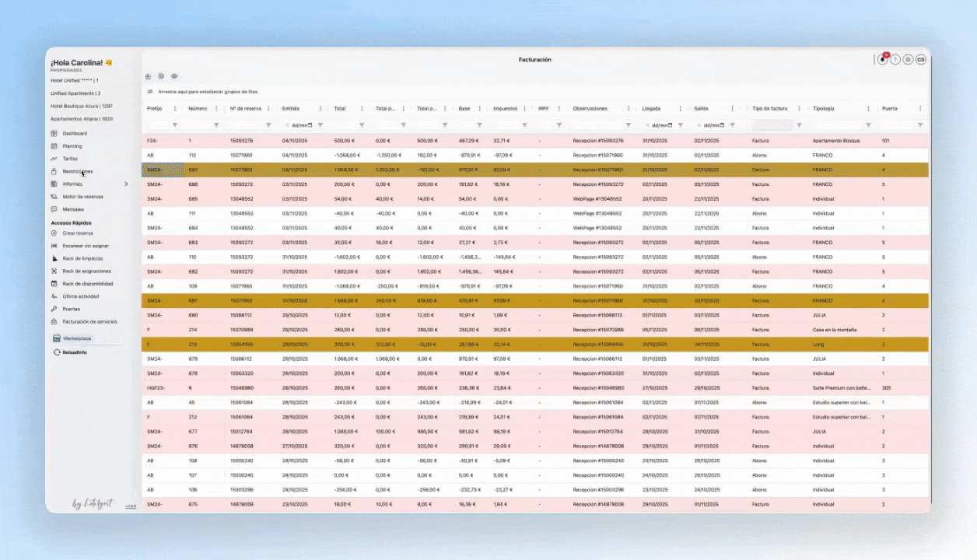Open Rack de limpiezas from quick access

(x=82, y=258)
